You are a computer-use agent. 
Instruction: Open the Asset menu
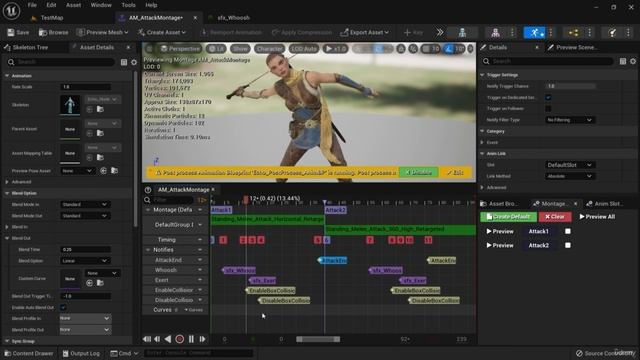(x=73, y=5)
